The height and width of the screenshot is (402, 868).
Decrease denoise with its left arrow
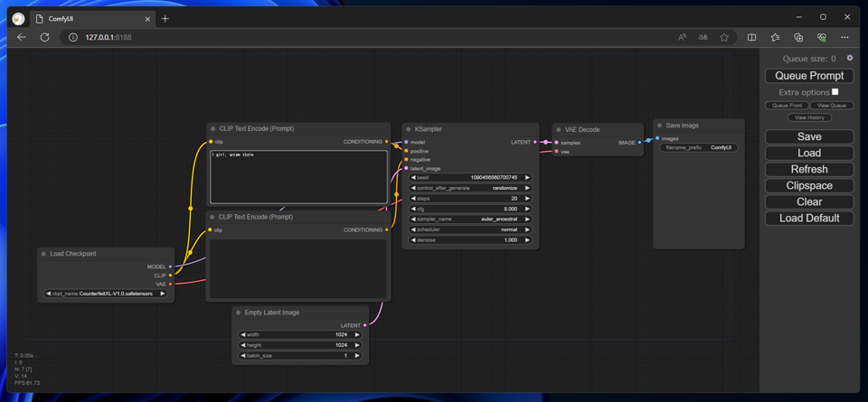tap(413, 240)
